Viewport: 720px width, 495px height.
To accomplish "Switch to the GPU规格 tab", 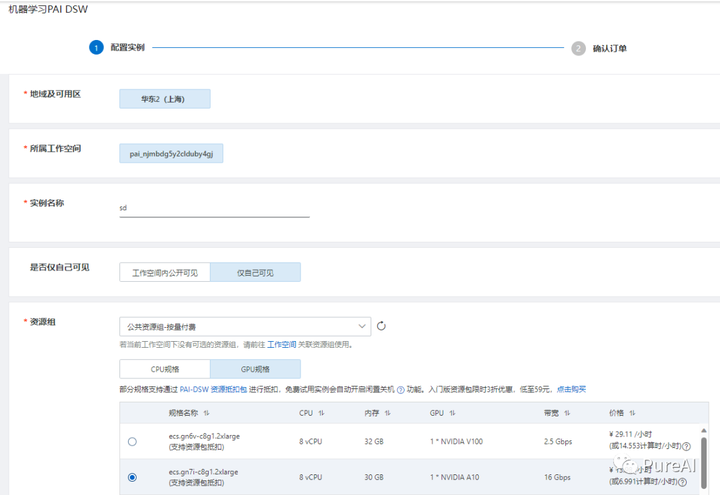I will click(x=255, y=369).
